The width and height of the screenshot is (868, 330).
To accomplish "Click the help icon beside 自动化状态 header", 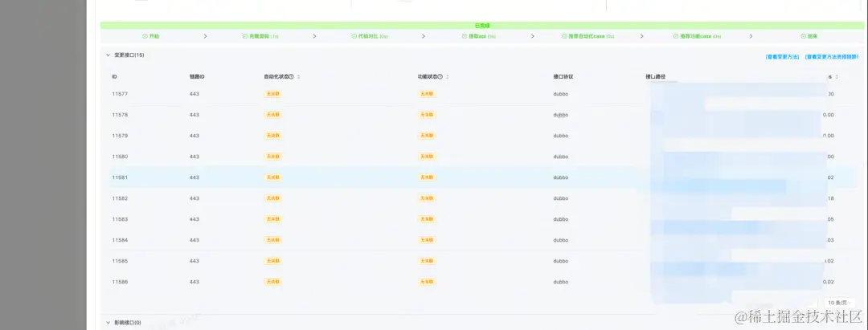I will pos(291,77).
